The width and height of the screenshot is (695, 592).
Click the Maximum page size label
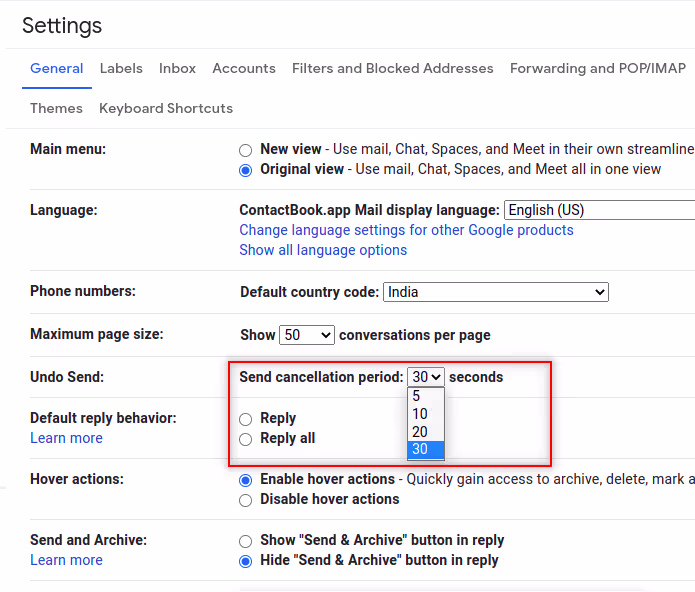tap(97, 334)
